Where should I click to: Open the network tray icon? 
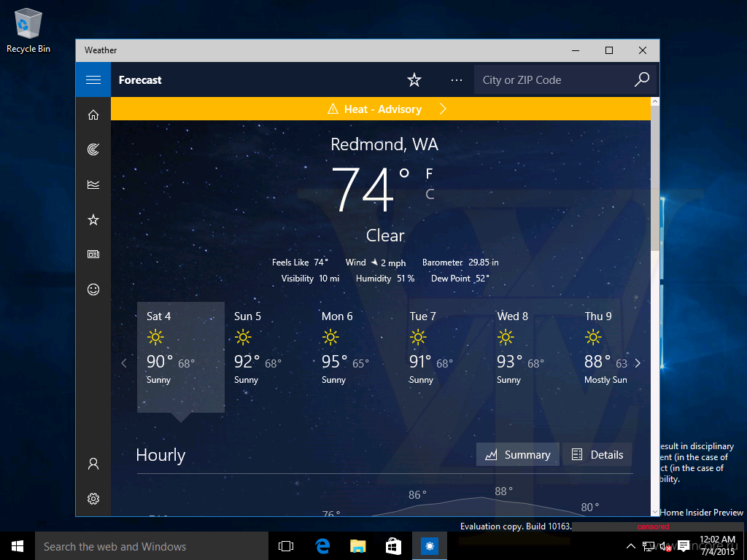[x=648, y=546]
